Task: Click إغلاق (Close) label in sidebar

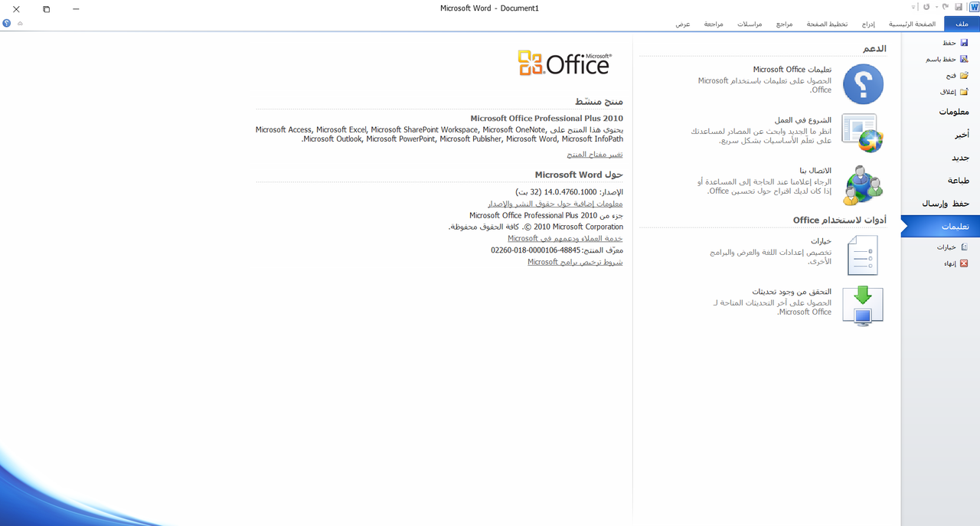Action: click(948, 92)
